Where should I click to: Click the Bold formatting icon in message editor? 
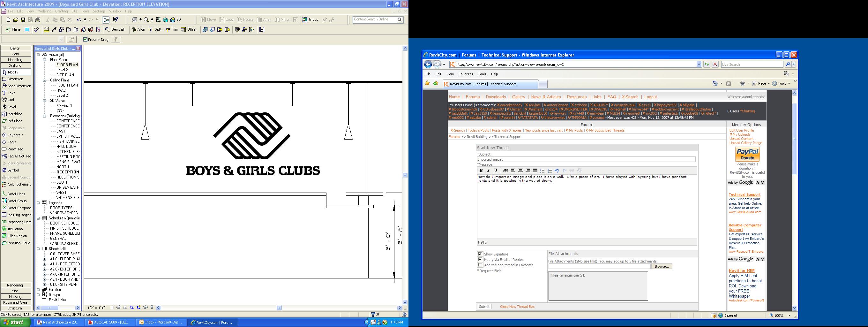[x=481, y=171]
